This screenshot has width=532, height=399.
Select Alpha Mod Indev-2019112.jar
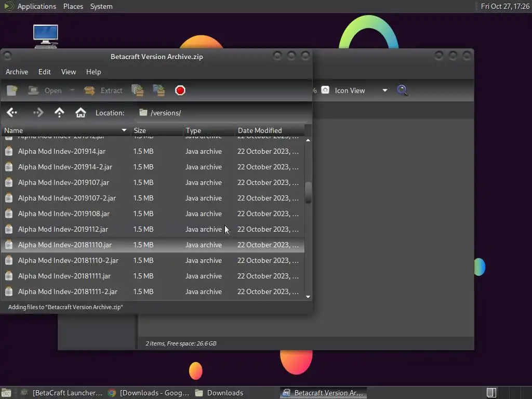[152, 229]
